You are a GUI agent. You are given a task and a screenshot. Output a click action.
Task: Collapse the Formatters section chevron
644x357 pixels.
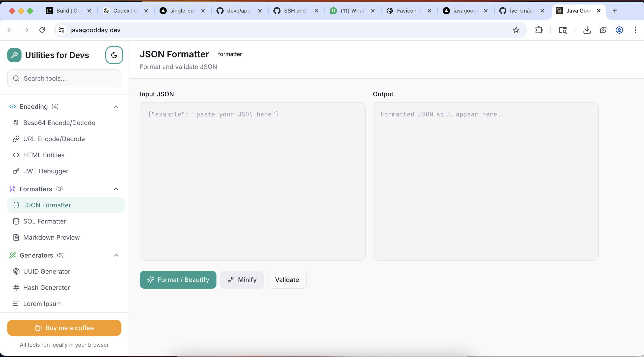(116, 189)
